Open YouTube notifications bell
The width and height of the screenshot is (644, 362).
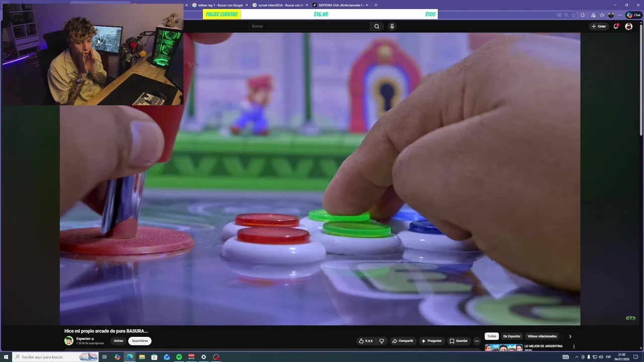(x=616, y=26)
